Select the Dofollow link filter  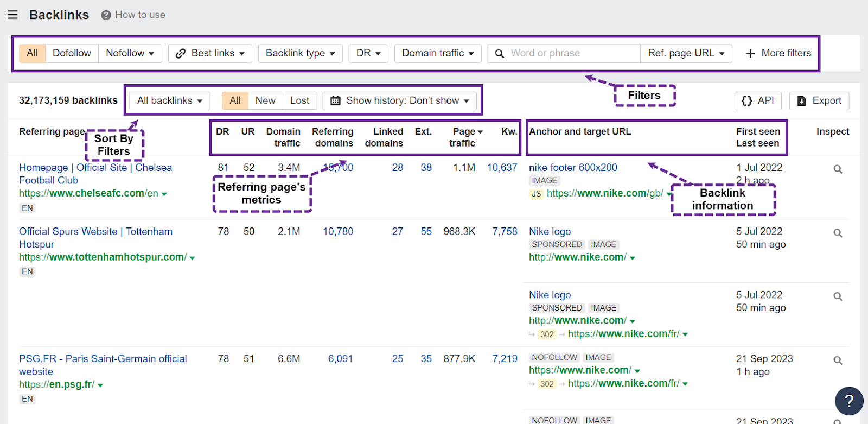click(x=72, y=53)
